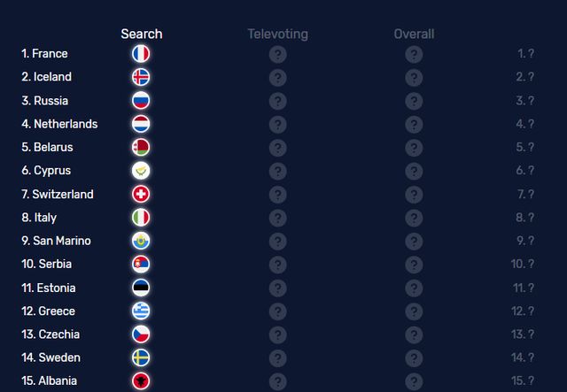Reveal France's hidden televoting result
Image resolution: width=567 pixels, height=392 pixels.
277,54
